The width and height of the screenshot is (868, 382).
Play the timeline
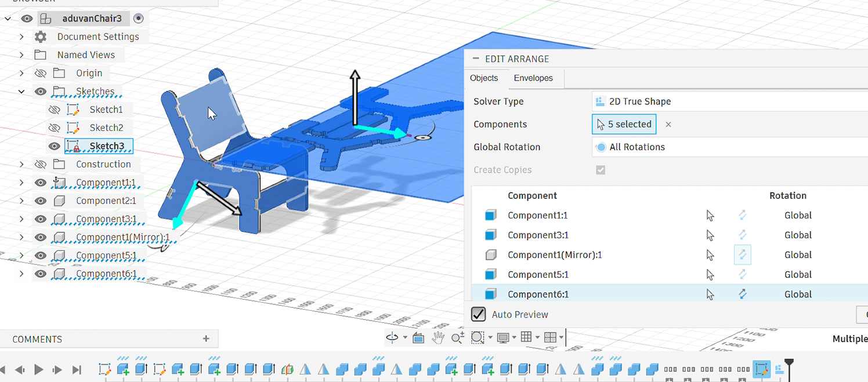(39, 369)
